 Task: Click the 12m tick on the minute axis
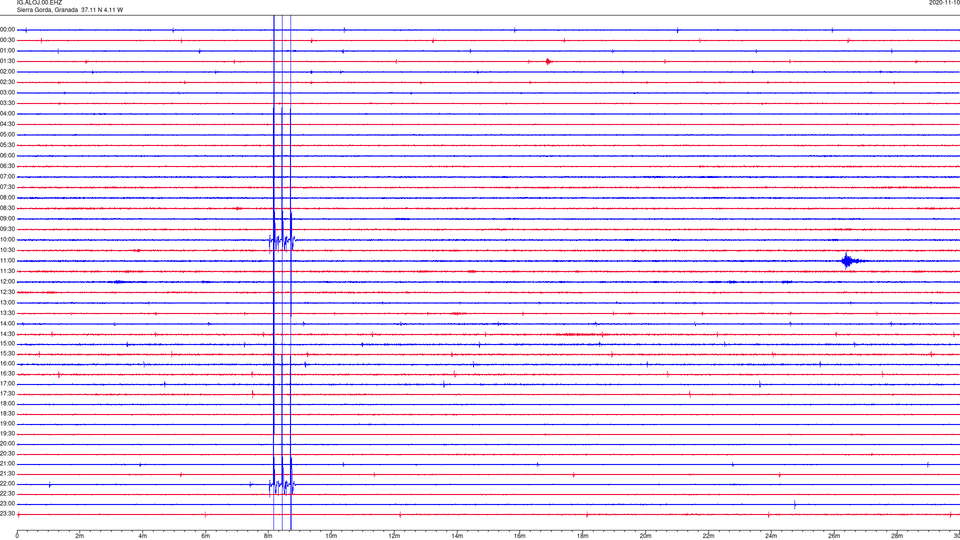coord(394,536)
